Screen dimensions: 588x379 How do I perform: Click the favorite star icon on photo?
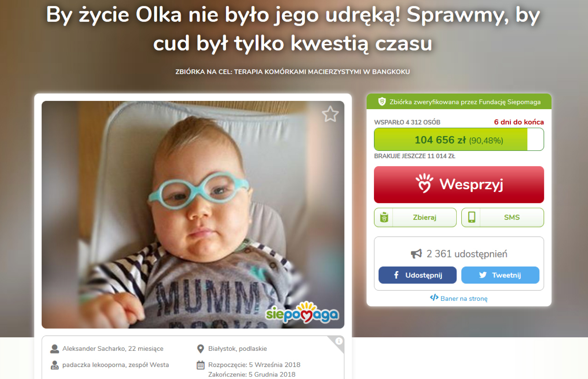tap(330, 114)
